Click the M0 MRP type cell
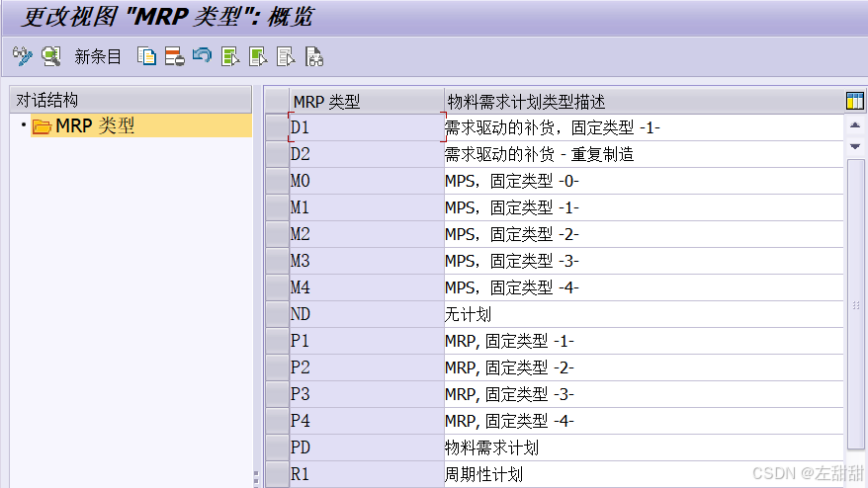Viewport: 868px width, 488px height. pos(367,181)
